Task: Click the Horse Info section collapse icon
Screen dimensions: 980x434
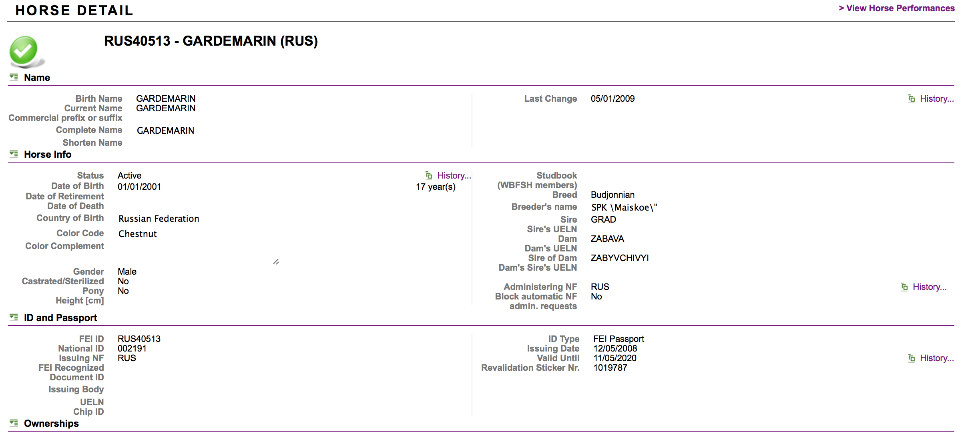Action: click(14, 154)
